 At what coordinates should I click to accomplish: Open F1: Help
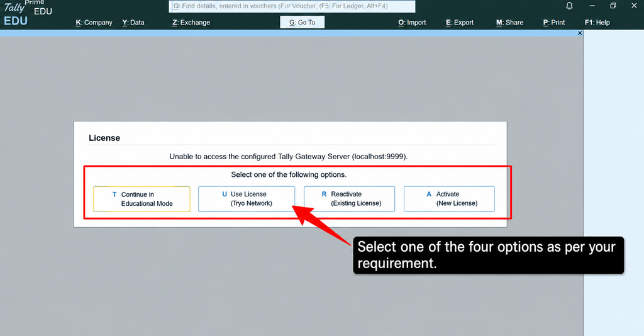(597, 23)
